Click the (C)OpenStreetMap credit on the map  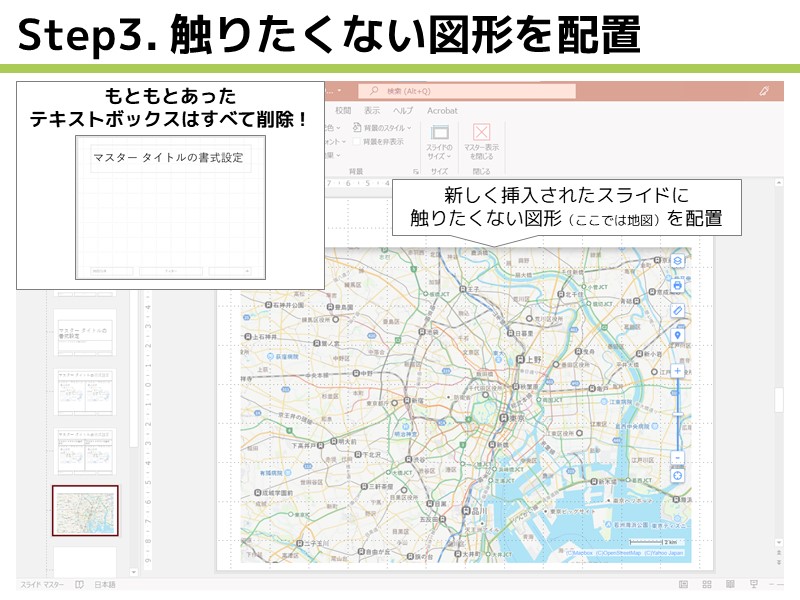coord(618,553)
